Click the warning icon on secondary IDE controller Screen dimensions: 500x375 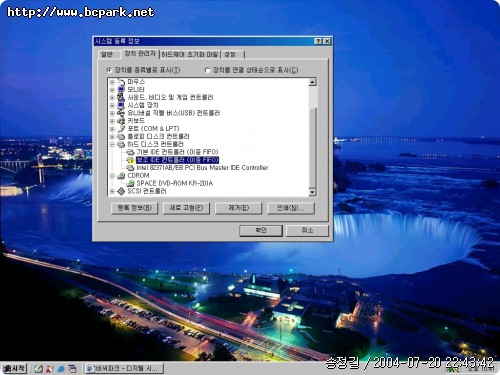[130, 160]
